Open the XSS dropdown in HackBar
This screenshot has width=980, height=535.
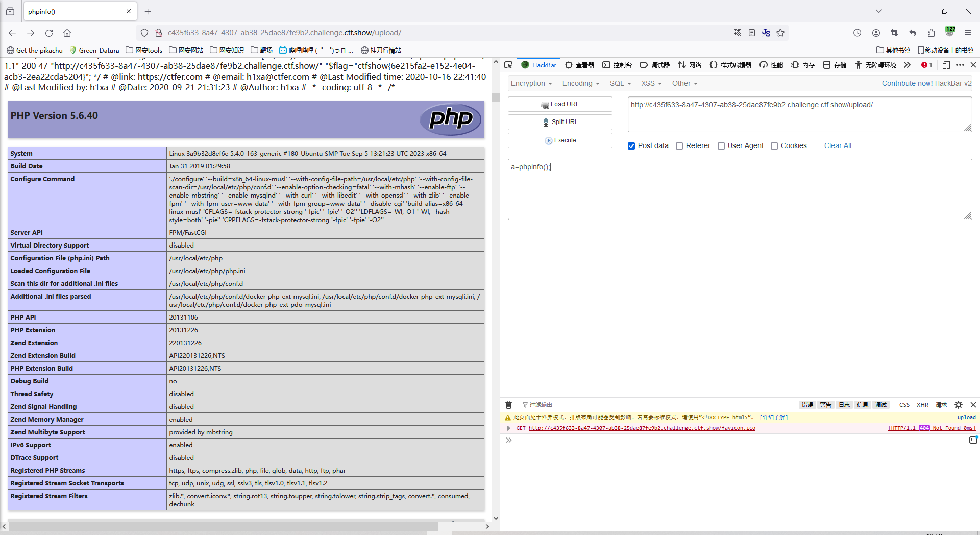point(652,83)
